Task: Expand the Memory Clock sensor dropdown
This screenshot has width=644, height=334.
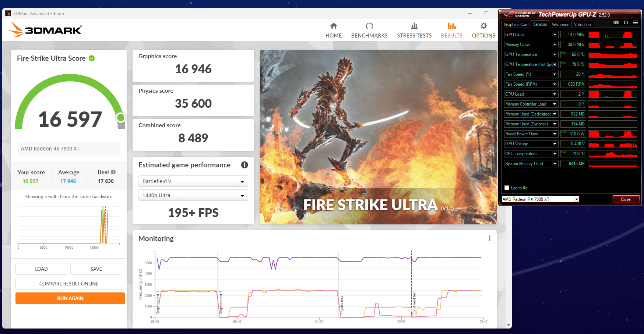Action: pos(555,45)
